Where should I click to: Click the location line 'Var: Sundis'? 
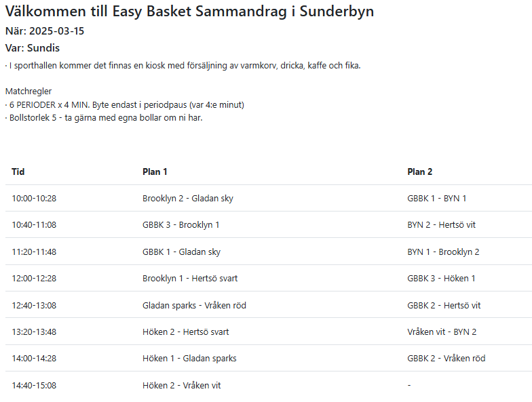tap(33, 48)
